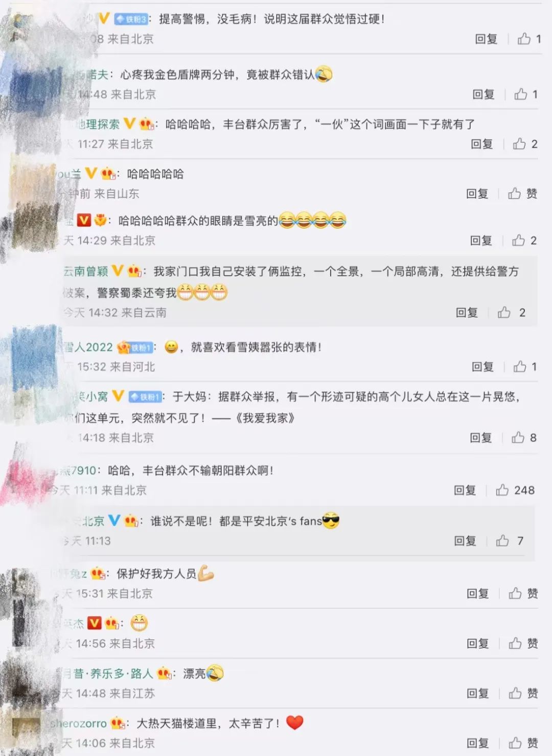552x756 pixels.
Task: Reply to the 提高警惕 comment
Action: [486, 39]
